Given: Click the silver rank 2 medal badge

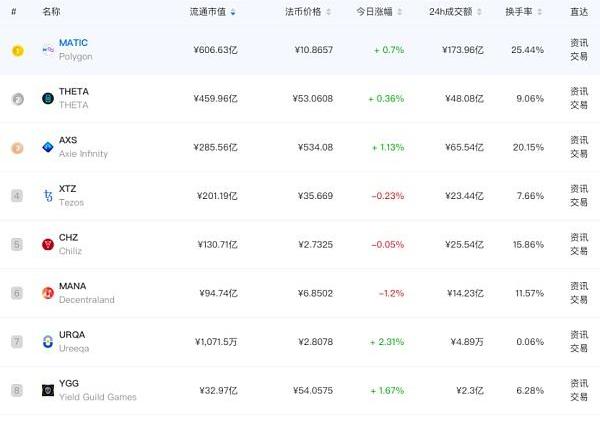Looking at the screenshot, I should click(18, 99).
